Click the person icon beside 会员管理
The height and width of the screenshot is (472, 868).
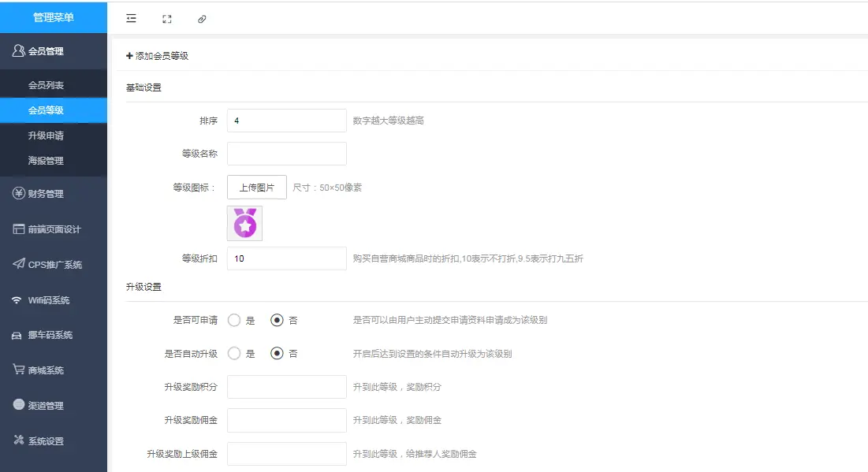[x=18, y=51]
